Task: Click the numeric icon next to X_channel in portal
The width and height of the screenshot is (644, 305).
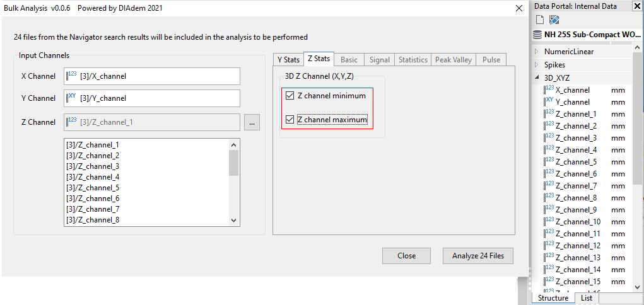Action: point(549,90)
